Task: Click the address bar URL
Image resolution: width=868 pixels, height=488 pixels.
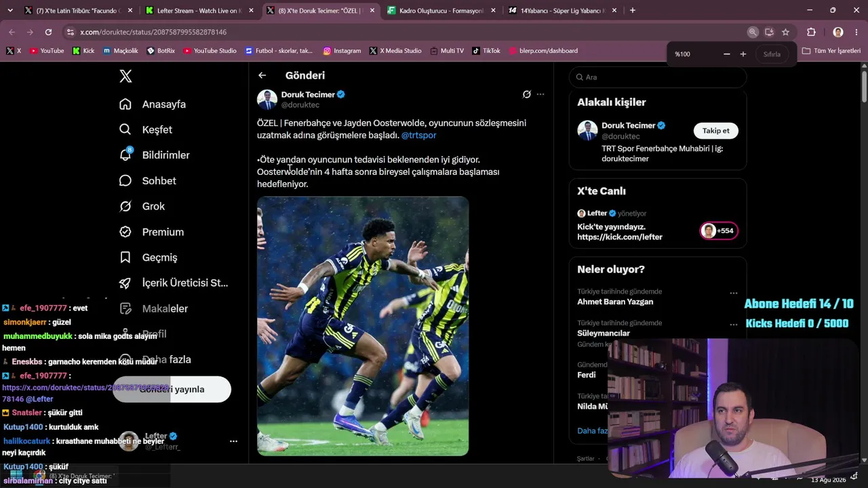Action: (153, 32)
